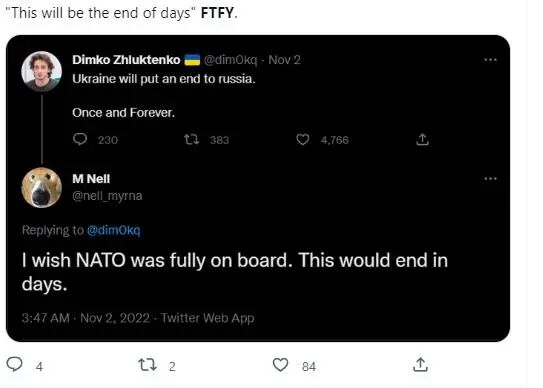Retweet Dimko's tweet showing 383 retweets
Image resolution: width=543 pixels, height=388 pixels.
pyautogui.click(x=191, y=140)
